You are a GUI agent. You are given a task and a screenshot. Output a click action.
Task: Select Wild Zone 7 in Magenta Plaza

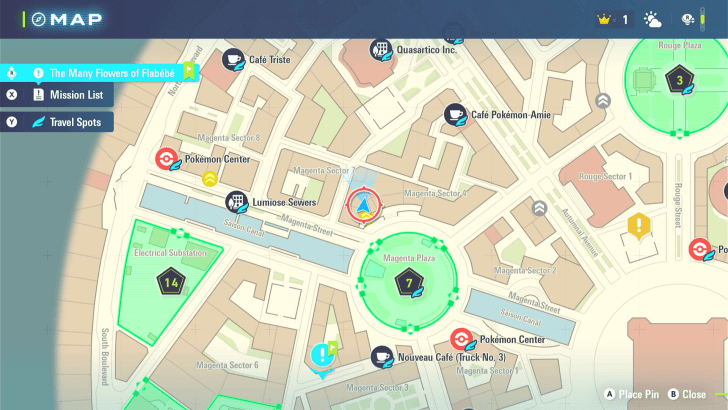coord(407,282)
